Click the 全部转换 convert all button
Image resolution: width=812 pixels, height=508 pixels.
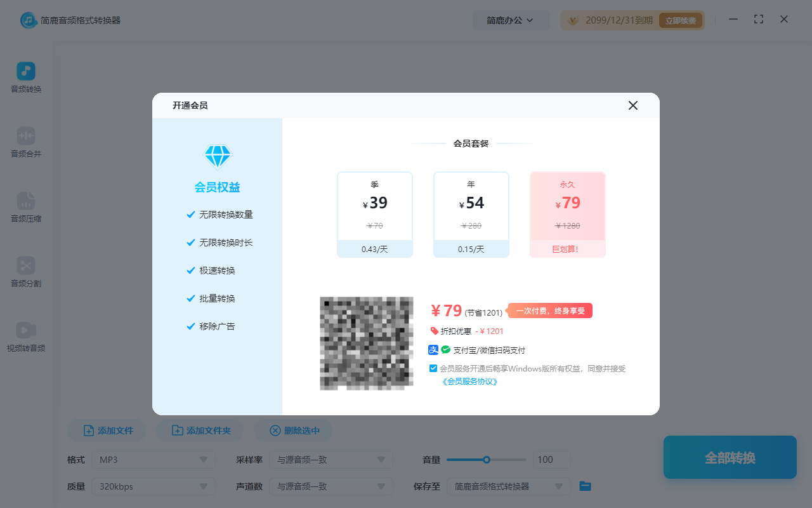730,457
